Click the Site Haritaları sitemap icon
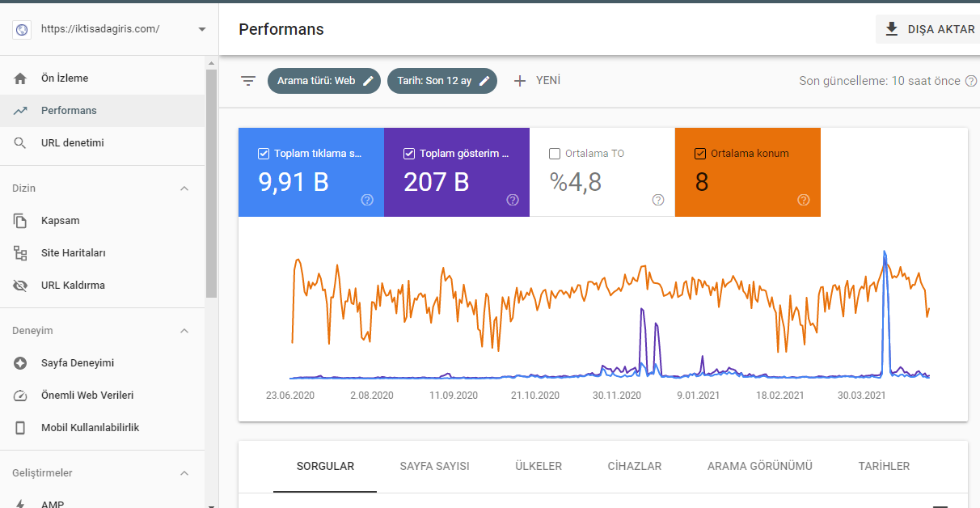The image size is (980, 508). (x=21, y=253)
